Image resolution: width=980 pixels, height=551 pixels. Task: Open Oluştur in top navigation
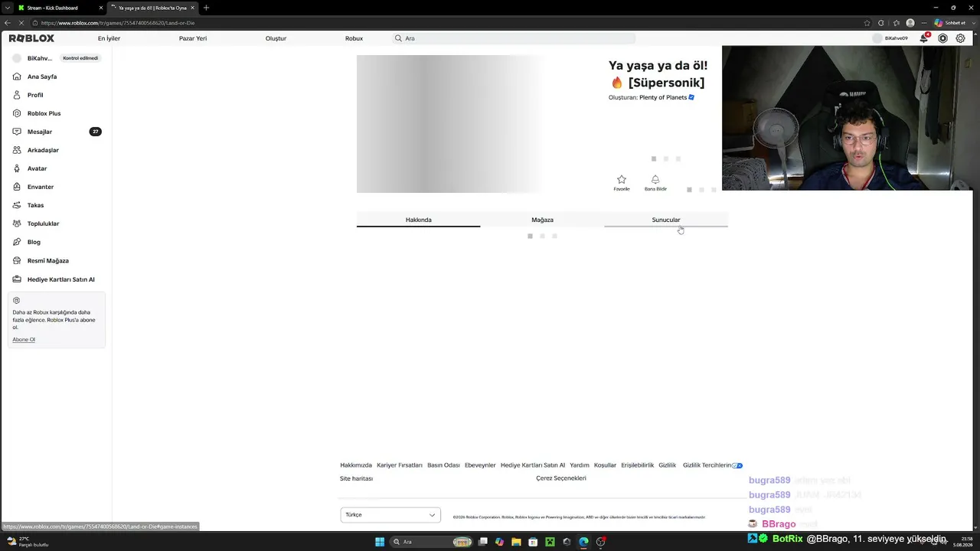[x=276, y=38]
